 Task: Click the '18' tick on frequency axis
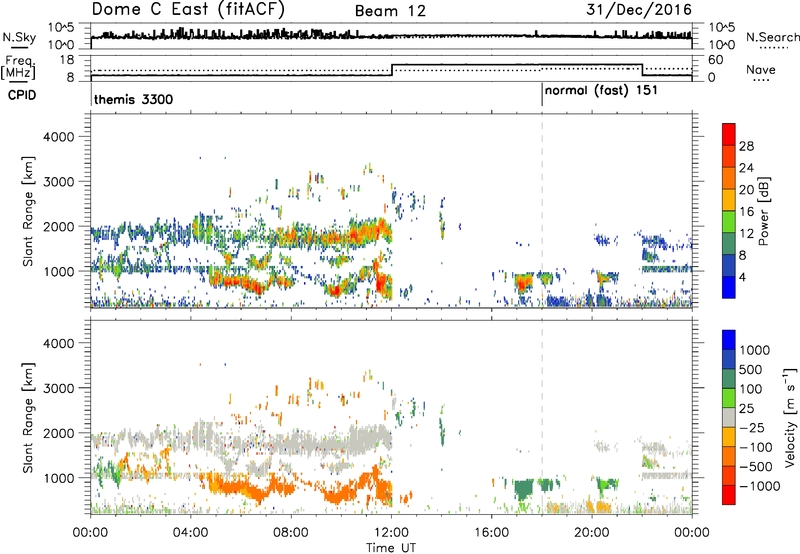pos(67,60)
